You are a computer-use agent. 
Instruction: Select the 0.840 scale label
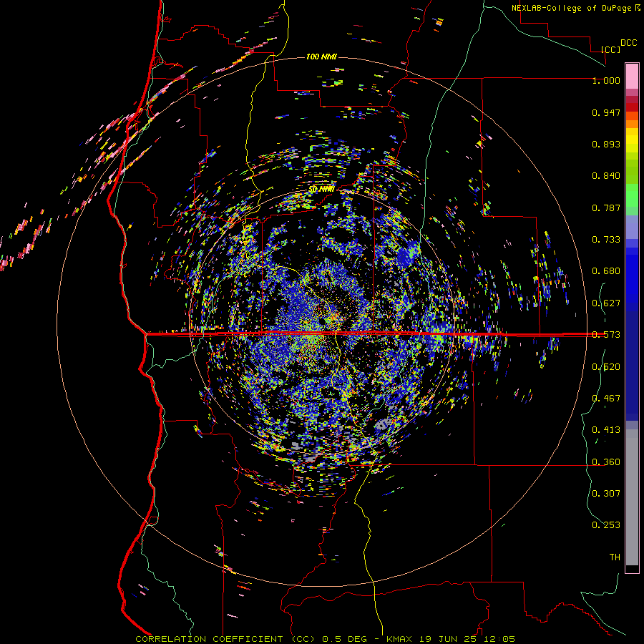[606, 176]
